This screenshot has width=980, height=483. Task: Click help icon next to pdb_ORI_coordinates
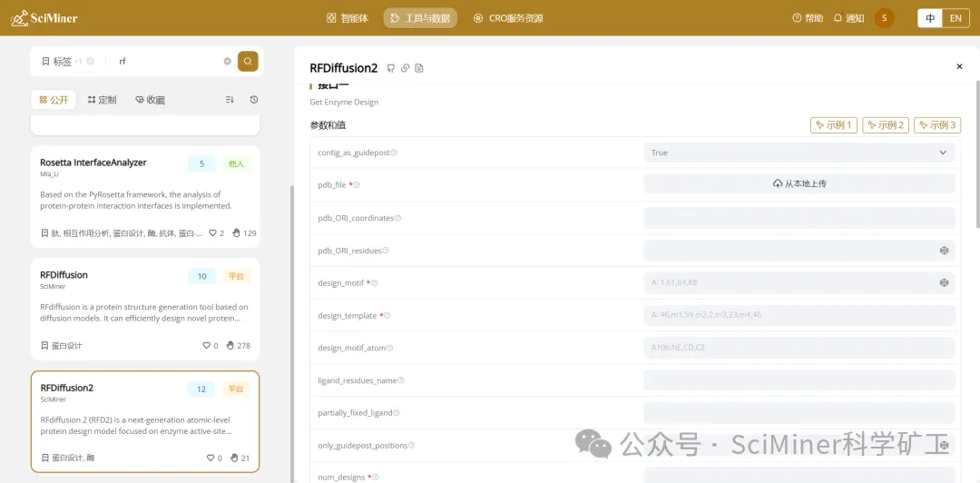(397, 219)
